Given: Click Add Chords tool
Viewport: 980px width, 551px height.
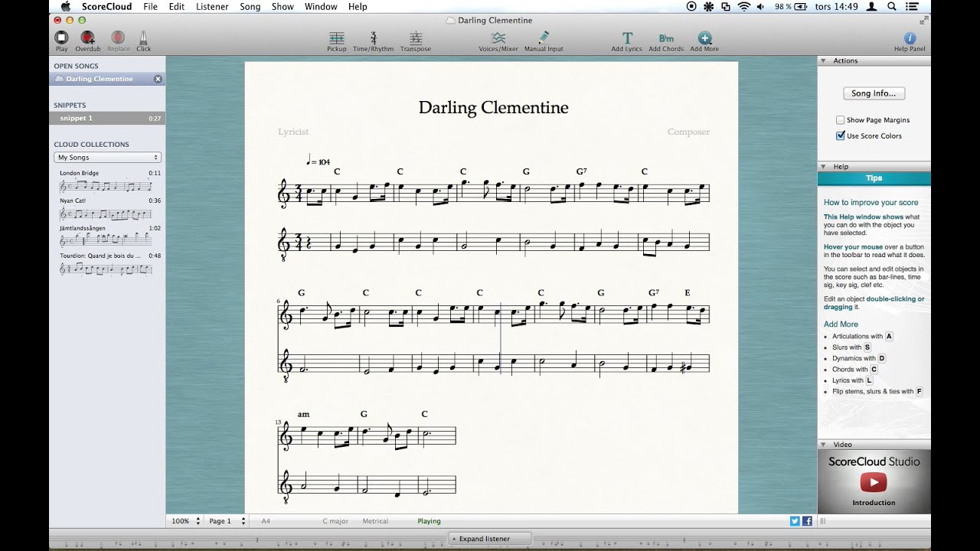Looking at the screenshot, I should click(666, 41).
